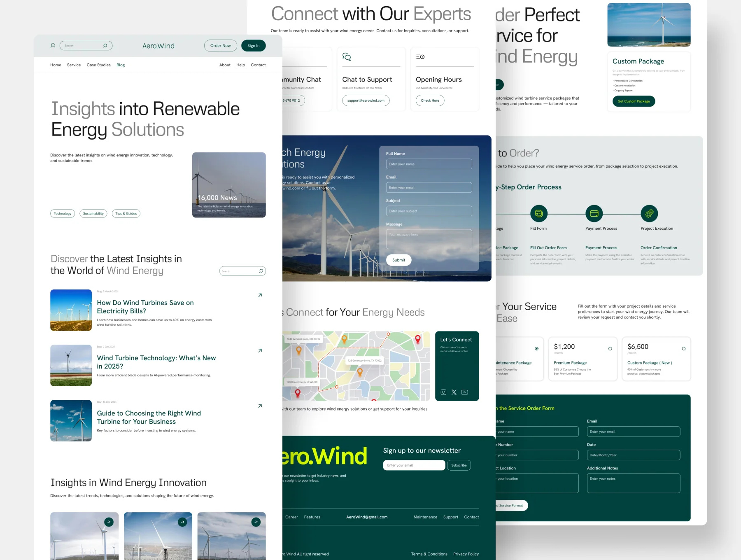The width and height of the screenshot is (741, 560).
Task: Open Case Studies menu item
Action: [98, 65]
